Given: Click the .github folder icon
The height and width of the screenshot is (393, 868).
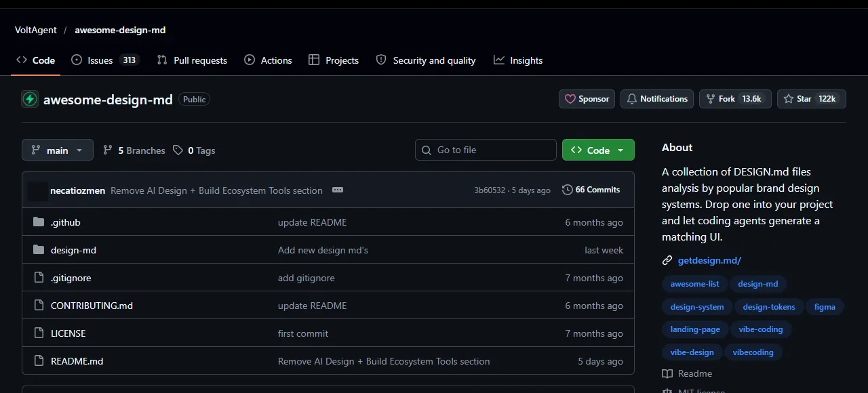Looking at the screenshot, I should [39, 222].
